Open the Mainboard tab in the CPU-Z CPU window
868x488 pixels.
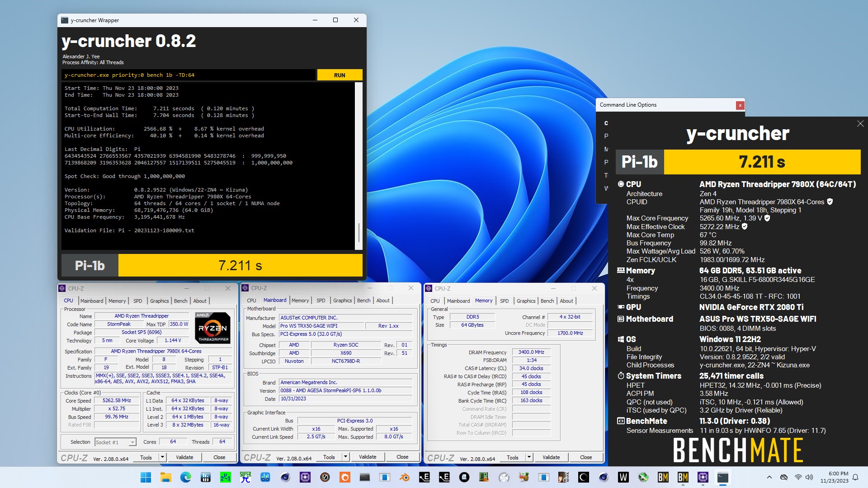(92, 301)
